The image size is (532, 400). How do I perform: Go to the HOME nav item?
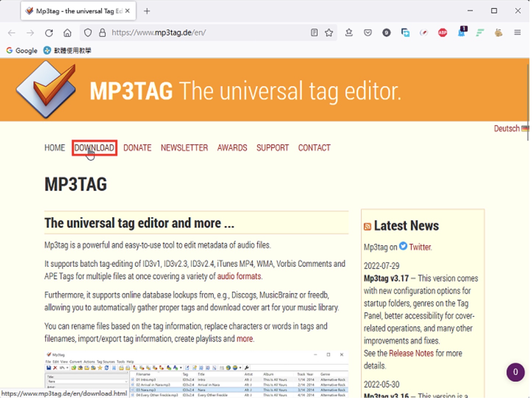tap(55, 148)
